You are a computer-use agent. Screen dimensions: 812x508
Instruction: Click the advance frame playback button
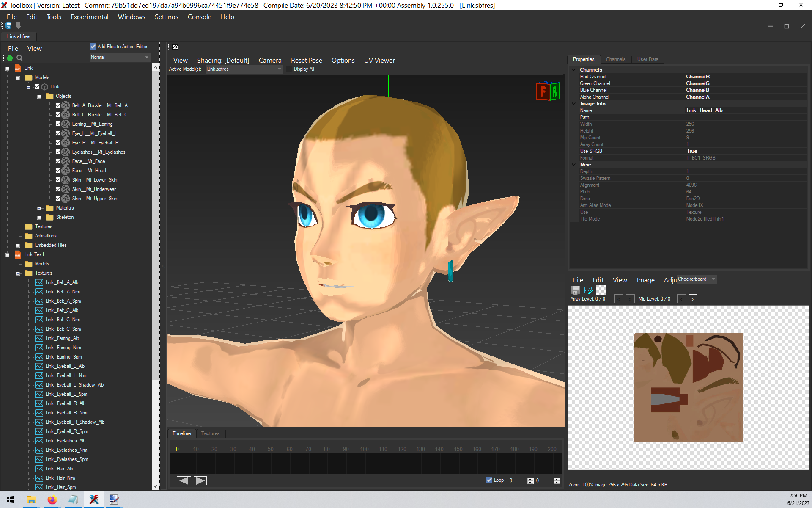[200, 480]
